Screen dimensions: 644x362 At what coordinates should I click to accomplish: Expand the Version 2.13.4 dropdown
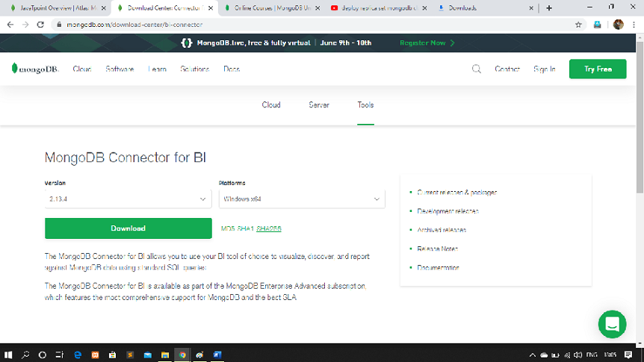click(129, 199)
